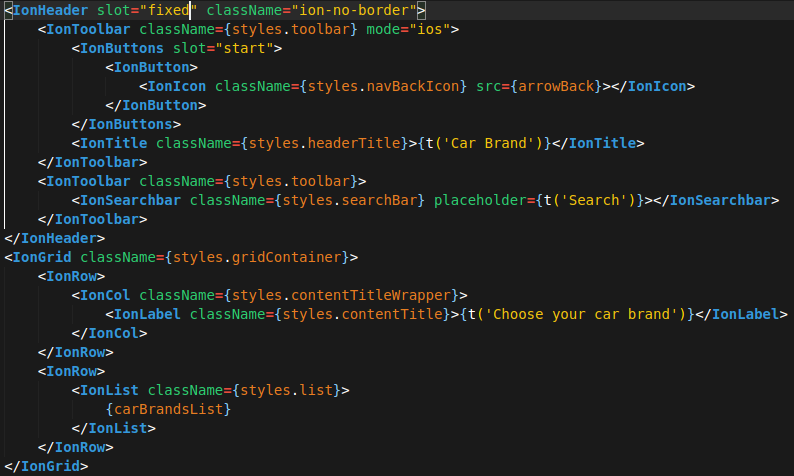Screen dimensions: 794x476
Task: Click the closing IonList tag
Action: coord(113,428)
